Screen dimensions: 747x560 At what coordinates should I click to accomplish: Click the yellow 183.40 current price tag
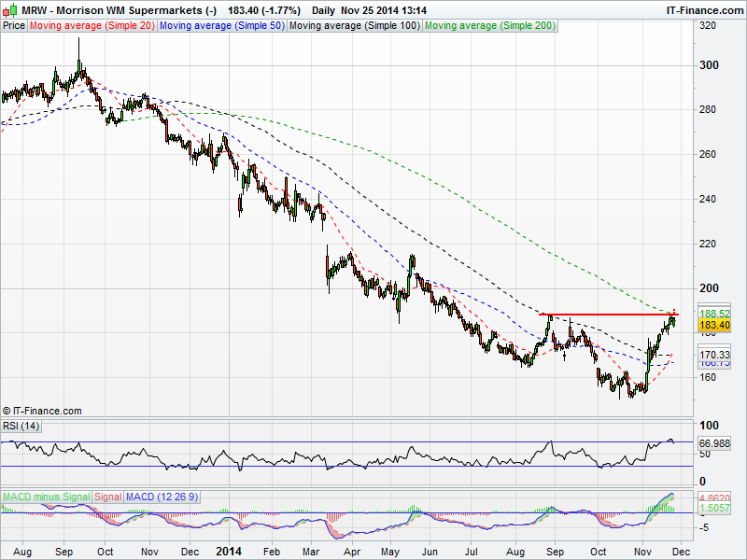[713, 325]
